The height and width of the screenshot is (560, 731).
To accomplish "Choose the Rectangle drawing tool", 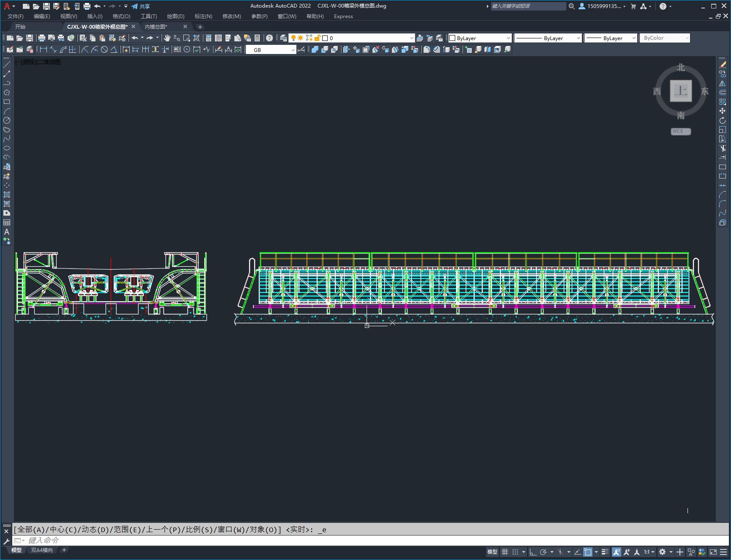I will click(7, 102).
